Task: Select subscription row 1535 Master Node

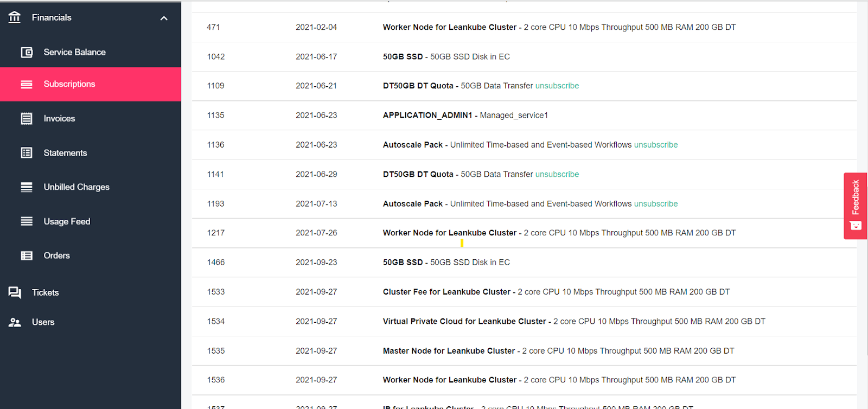Action: point(524,351)
